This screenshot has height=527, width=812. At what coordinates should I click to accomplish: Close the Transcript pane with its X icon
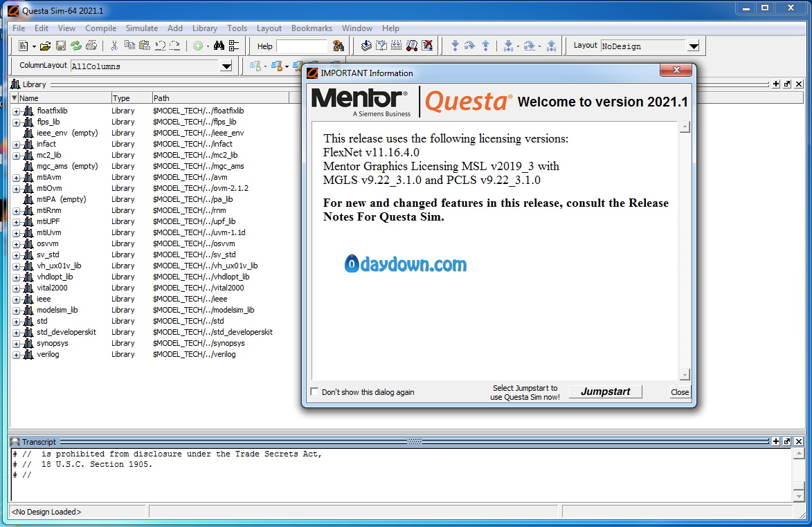799,441
